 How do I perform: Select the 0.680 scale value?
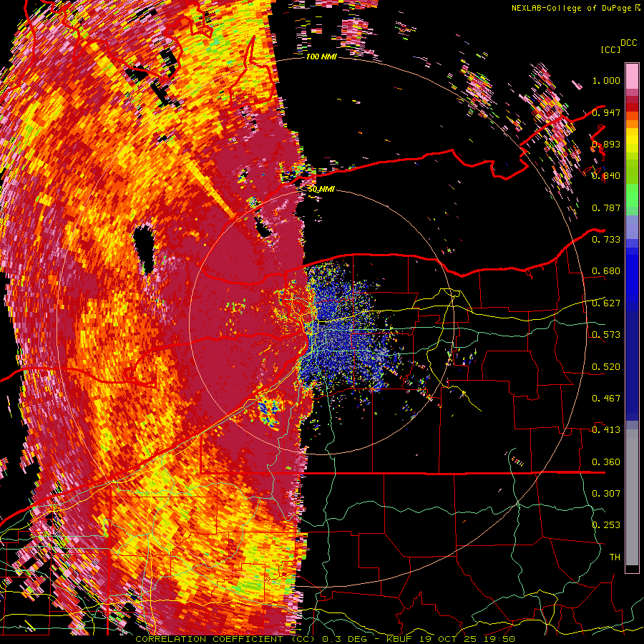click(x=606, y=271)
